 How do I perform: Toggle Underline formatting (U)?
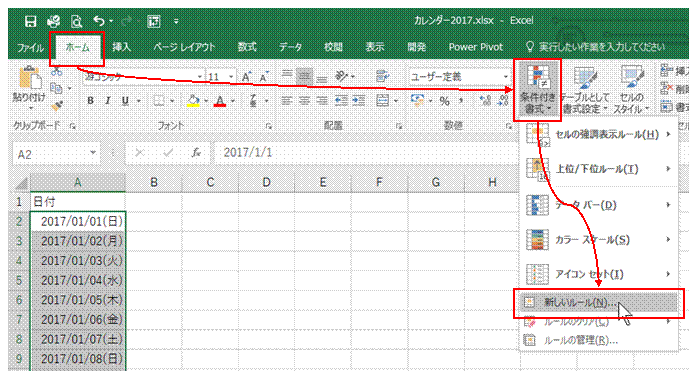(126, 101)
